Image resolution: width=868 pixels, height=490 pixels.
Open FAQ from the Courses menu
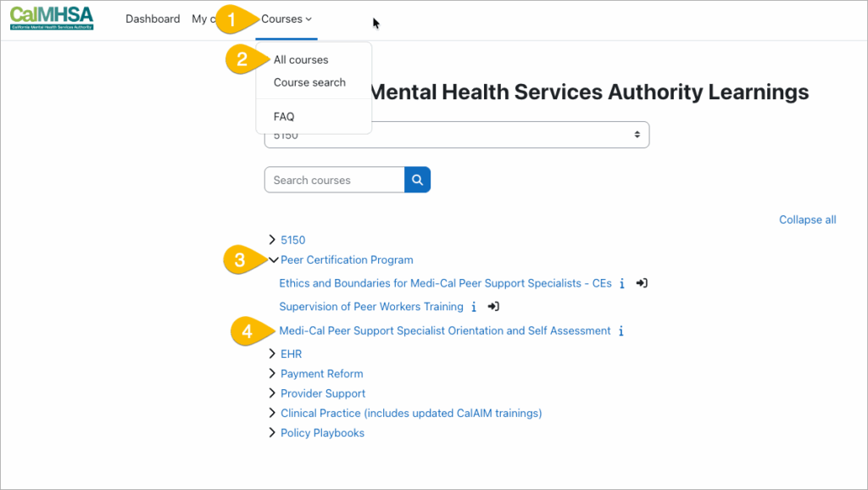284,116
